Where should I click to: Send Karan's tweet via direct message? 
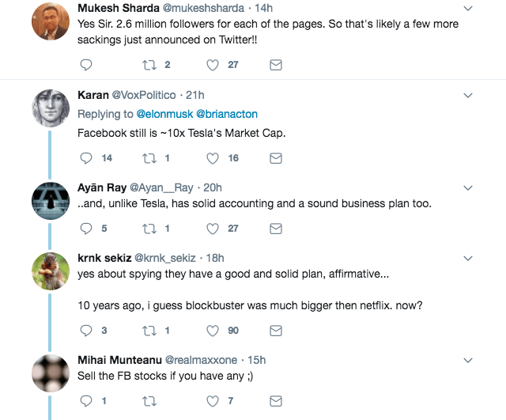tap(276, 158)
